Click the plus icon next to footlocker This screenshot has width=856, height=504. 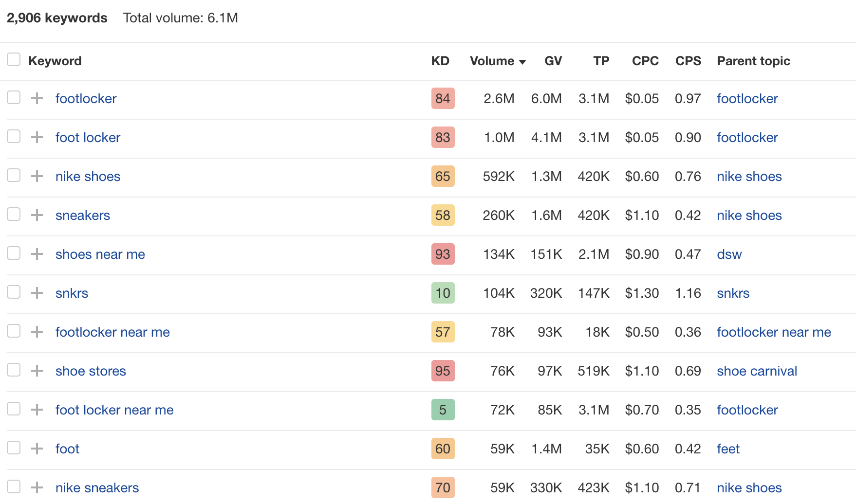pyautogui.click(x=36, y=98)
